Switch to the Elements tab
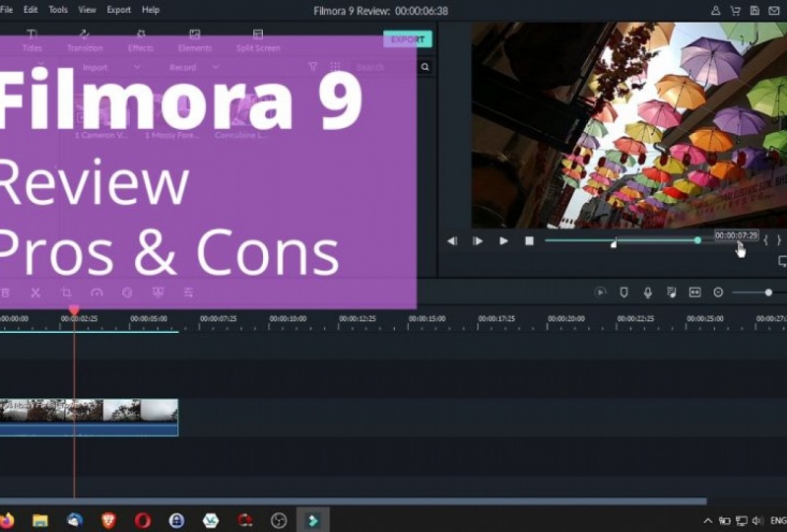Screen dimensions: 787x532 point(195,40)
